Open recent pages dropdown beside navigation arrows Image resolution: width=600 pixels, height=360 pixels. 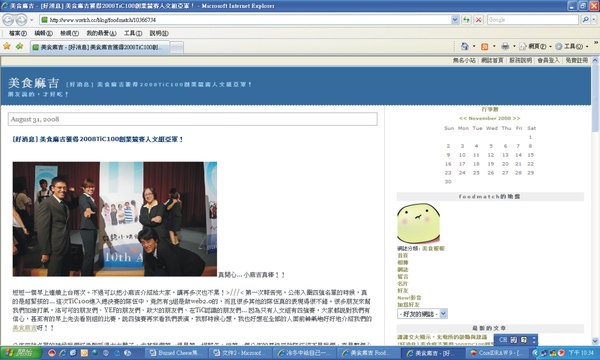[x=32, y=20]
